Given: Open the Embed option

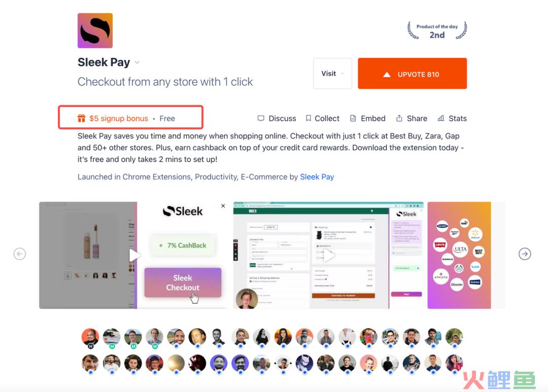Looking at the screenshot, I should 368,119.
